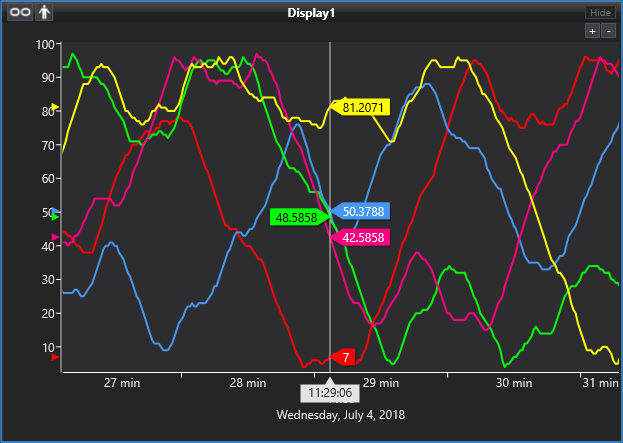This screenshot has width=623, height=443.
Task: Click the magenta axis arrow marker
Action: coord(55,237)
